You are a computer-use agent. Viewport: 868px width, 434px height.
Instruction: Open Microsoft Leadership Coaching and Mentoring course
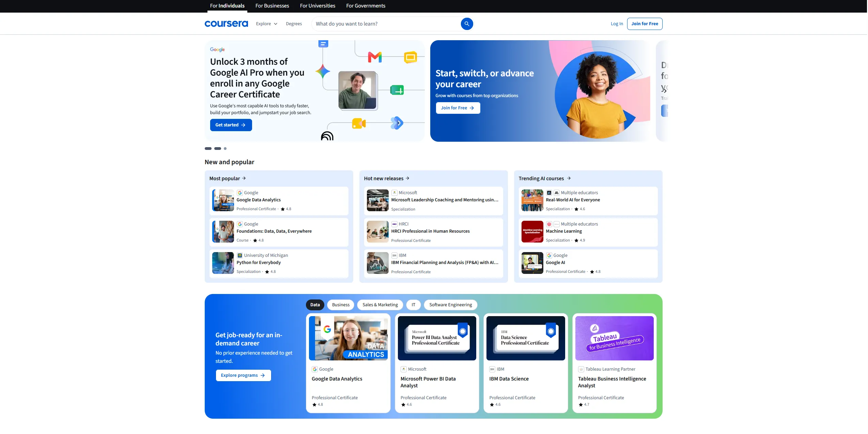433,201
